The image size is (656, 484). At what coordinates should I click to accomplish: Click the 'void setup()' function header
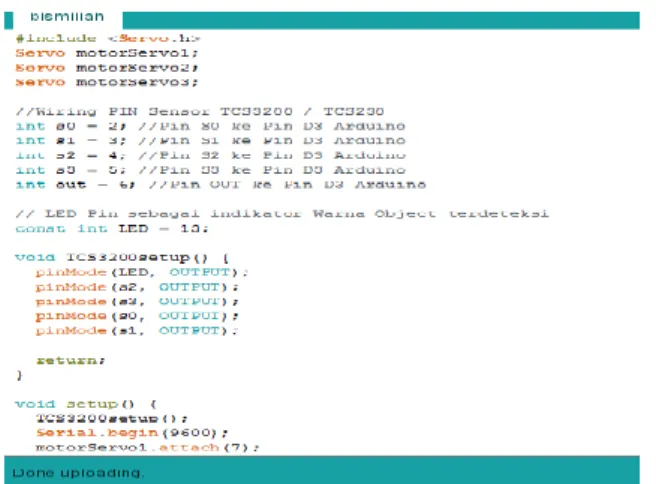[x=86, y=404]
